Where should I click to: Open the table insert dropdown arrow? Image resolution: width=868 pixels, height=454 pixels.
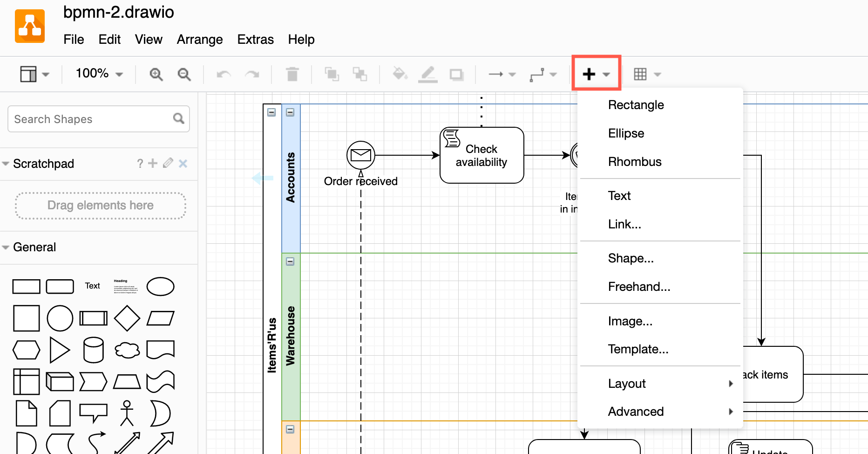658,74
